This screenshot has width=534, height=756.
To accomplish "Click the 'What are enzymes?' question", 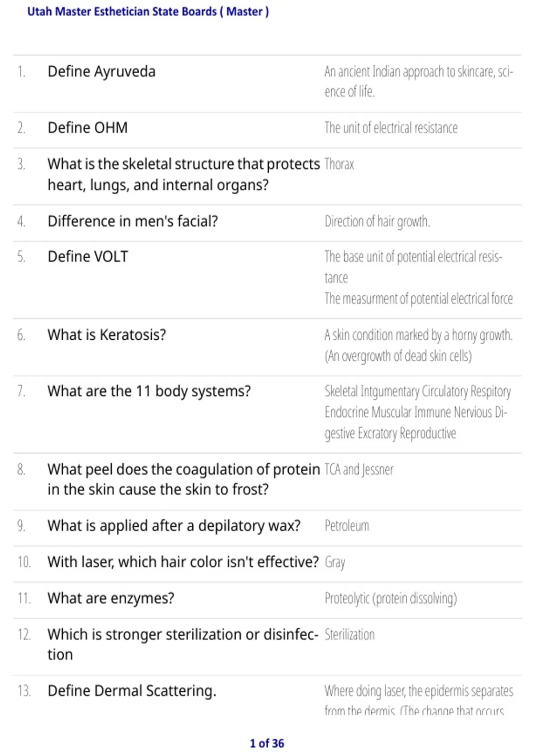I will coord(111,599).
